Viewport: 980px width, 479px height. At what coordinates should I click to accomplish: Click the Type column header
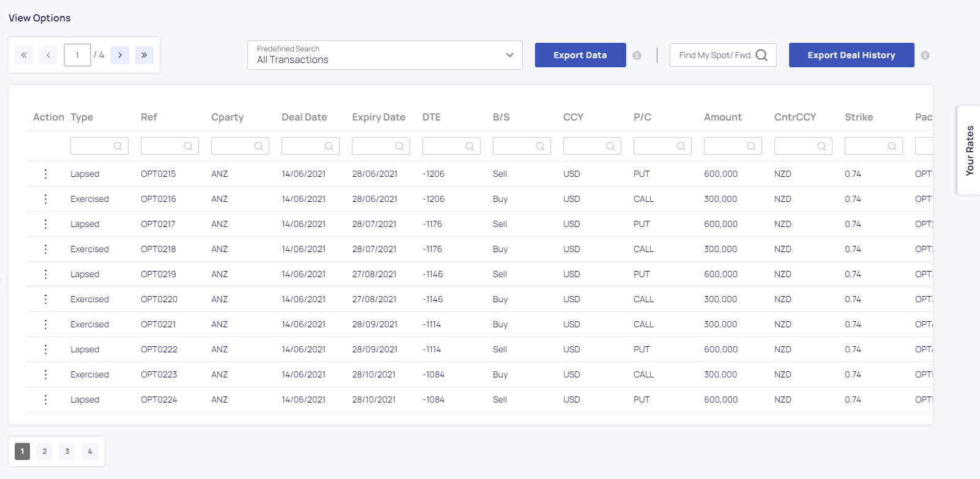[x=82, y=117]
